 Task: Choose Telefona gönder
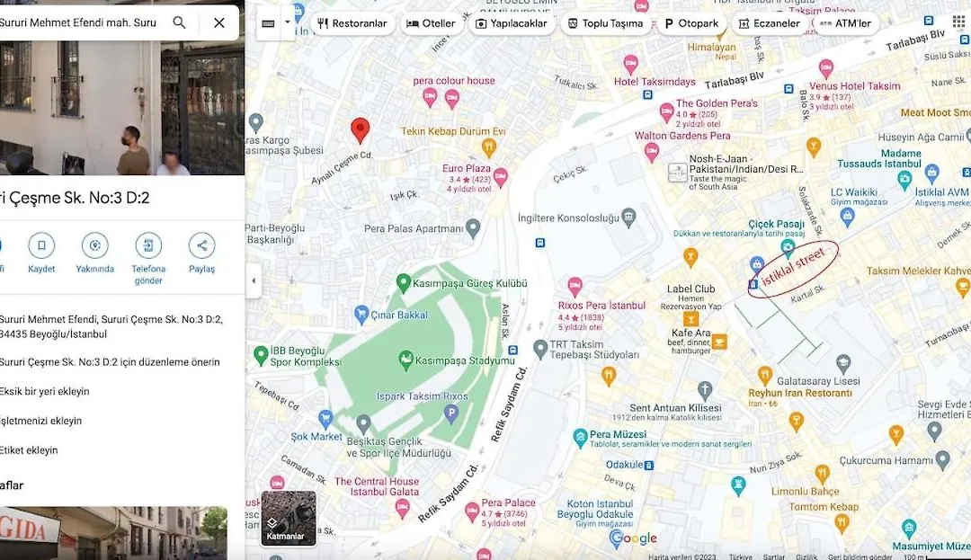148,259
